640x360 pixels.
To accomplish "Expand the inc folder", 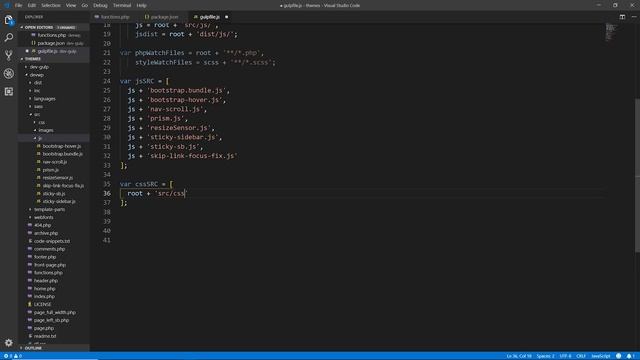I will coord(53,91).
